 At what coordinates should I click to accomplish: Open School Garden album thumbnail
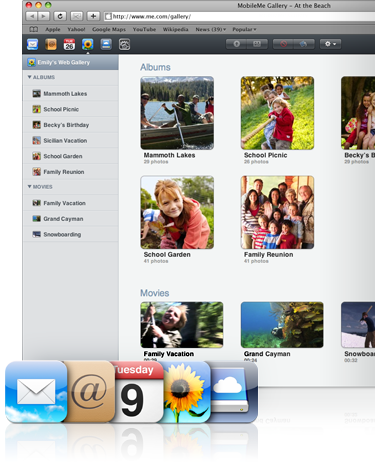pyautogui.click(x=177, y=212)
